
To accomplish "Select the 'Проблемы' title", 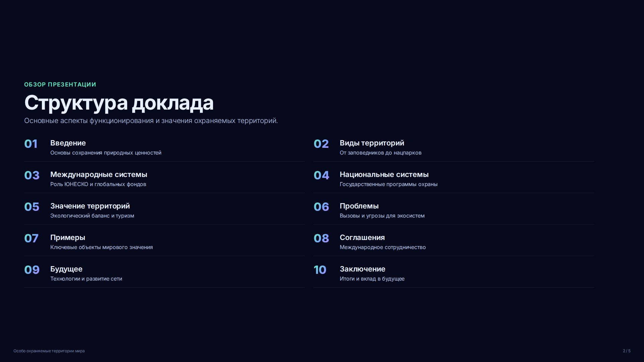I will pyautogui.click(x=359, y=206).
